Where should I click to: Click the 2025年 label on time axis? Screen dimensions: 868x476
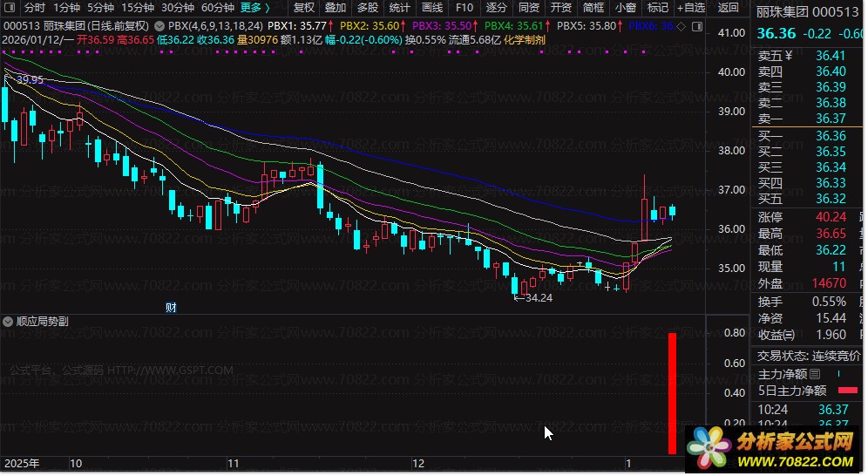(23, 463)
